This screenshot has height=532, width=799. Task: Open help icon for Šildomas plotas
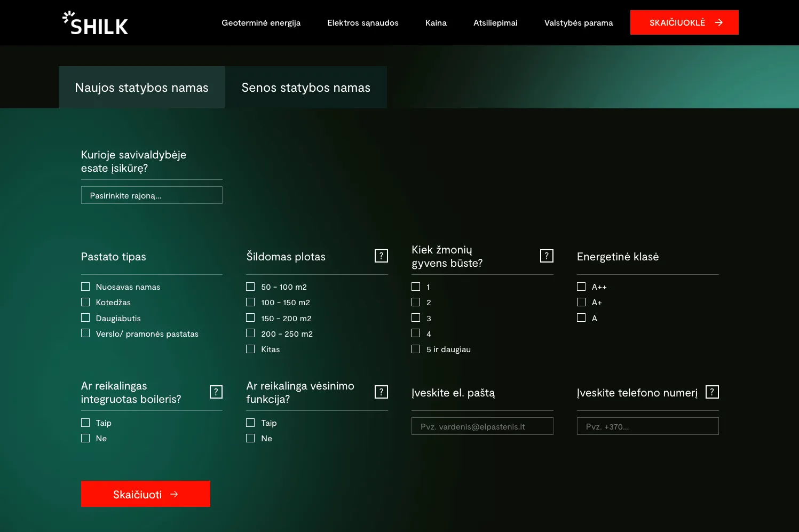click(381, 256)
